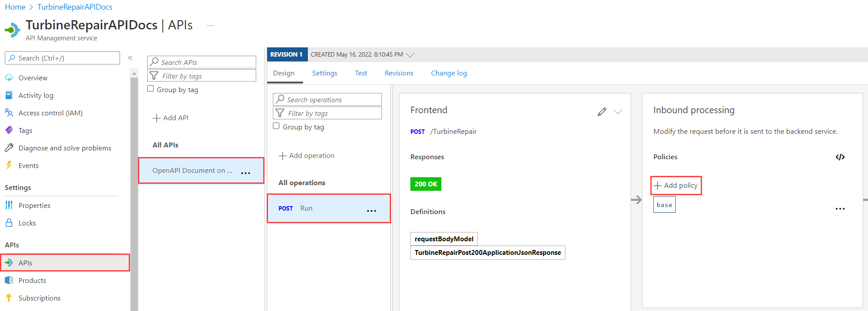Click the APIs arrow icon in sidebar
This screenshot has width=868, height=311.
[x=9, y=263]
